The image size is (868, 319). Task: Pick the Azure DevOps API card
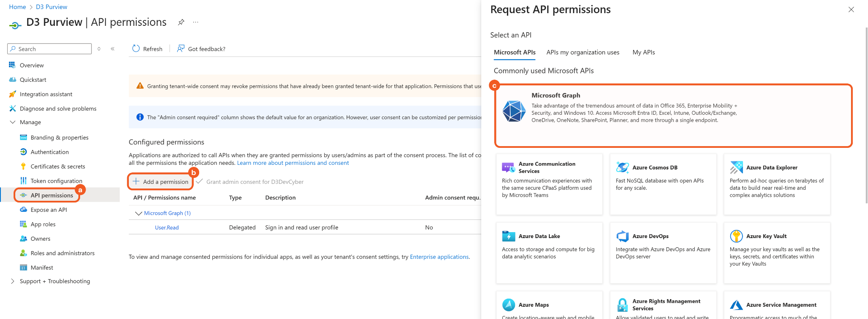[663, 252]
